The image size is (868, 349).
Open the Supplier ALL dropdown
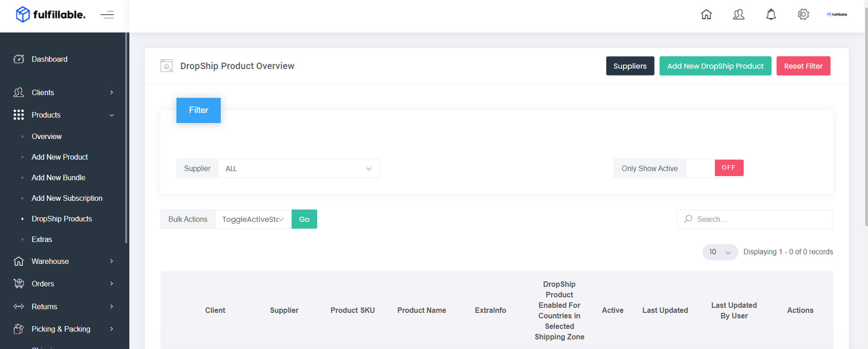[x=298, y=168]
